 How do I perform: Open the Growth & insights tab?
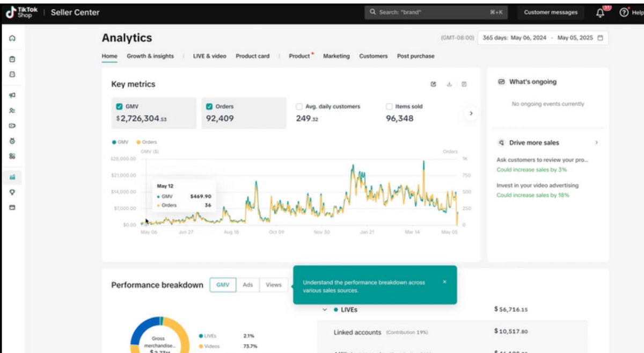[150, 56]
